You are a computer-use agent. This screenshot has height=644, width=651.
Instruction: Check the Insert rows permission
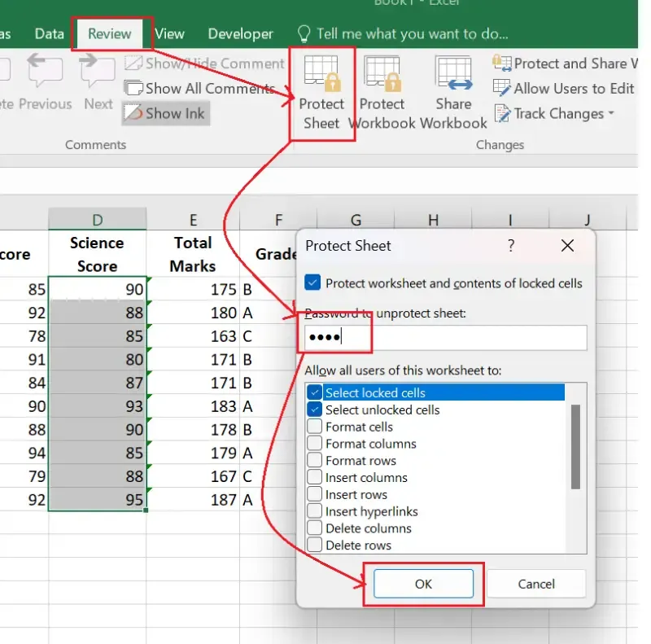click(314, 494)
